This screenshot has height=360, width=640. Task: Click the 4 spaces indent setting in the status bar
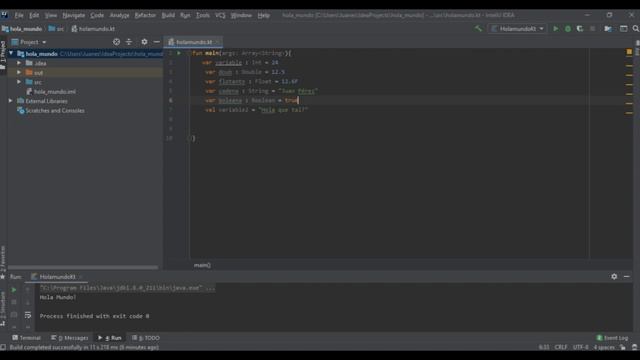[x=604, y=347]
